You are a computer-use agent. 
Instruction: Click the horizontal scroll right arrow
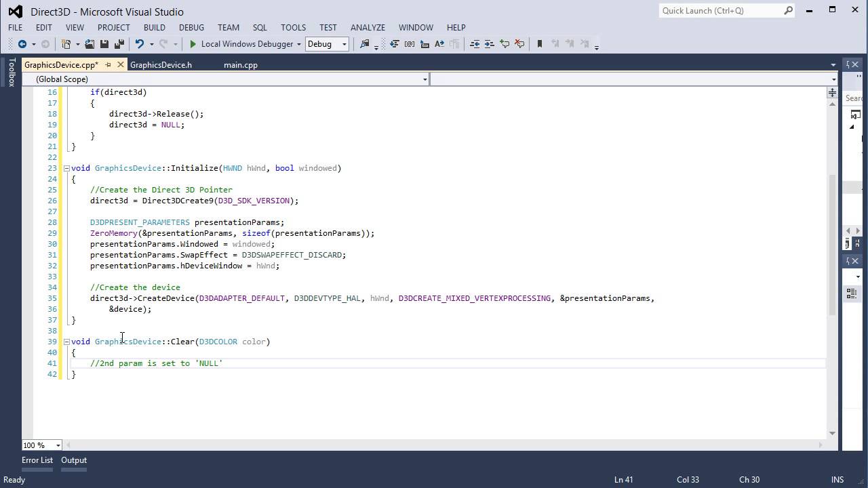pyautogui.click(x=821, y=445)
